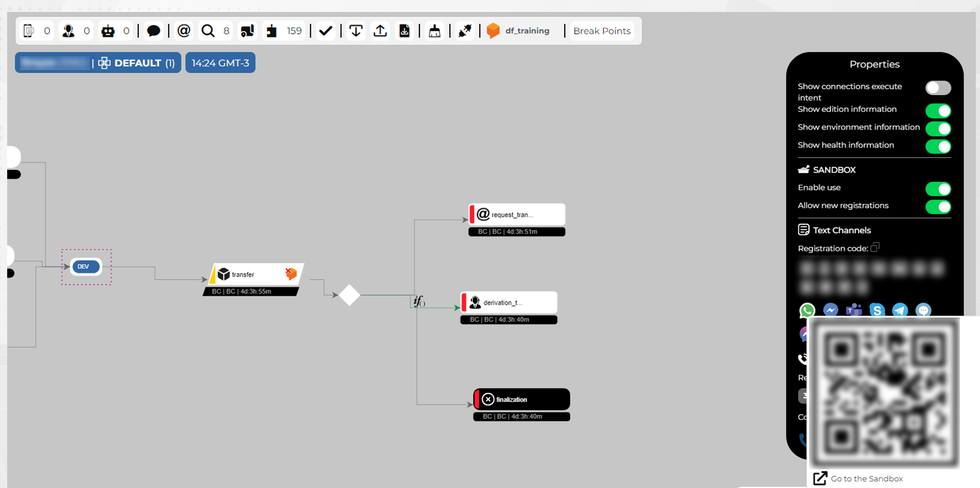Click the plug connection icon

(465, 31)
